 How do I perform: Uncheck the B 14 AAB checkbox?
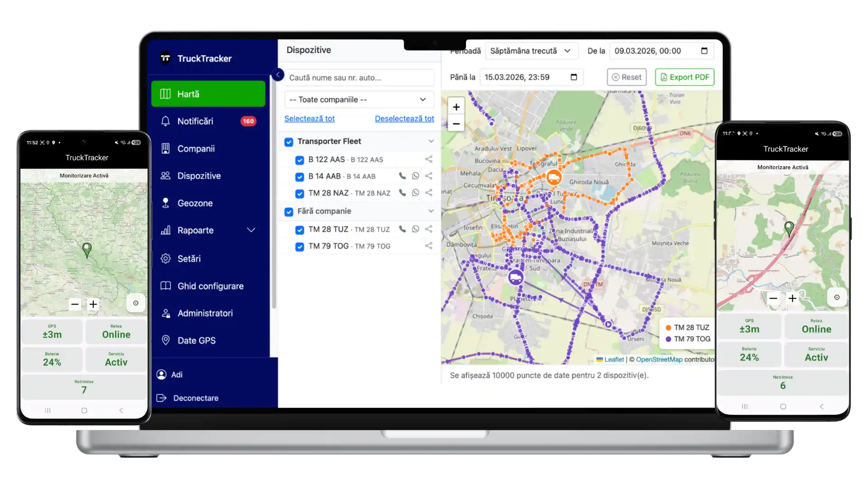pos(299,177)
